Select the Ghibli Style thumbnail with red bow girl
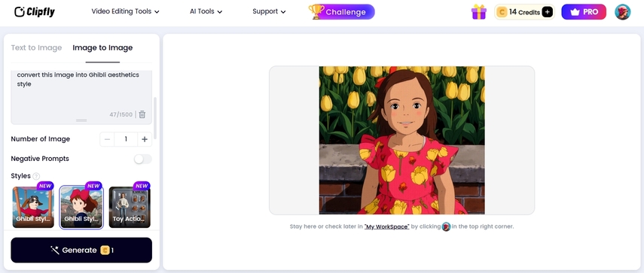 81,207
